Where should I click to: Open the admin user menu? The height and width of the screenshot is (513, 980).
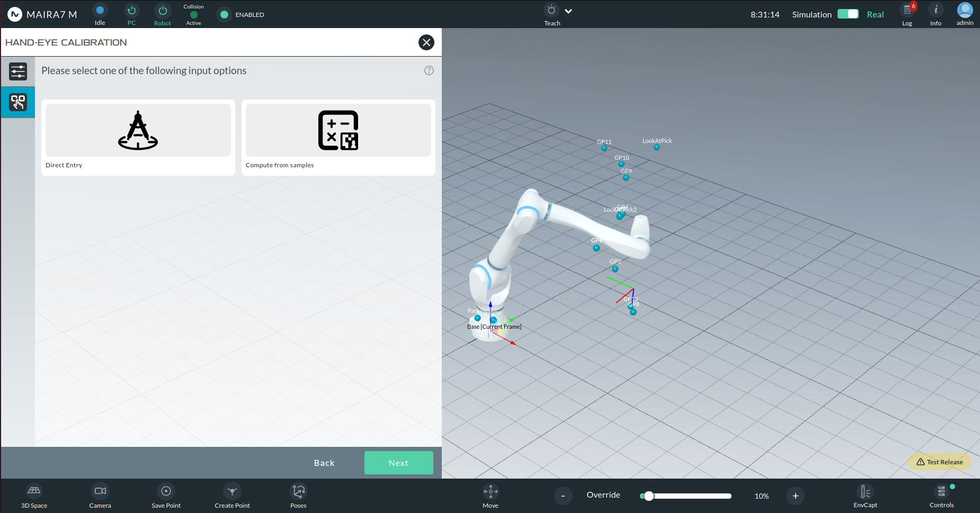tap(965, 14)
